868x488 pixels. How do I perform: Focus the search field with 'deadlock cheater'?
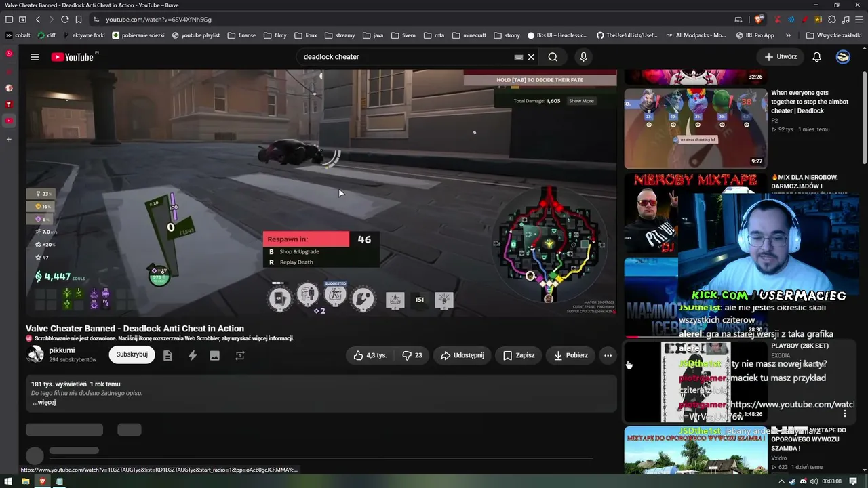tap(407, 57)
